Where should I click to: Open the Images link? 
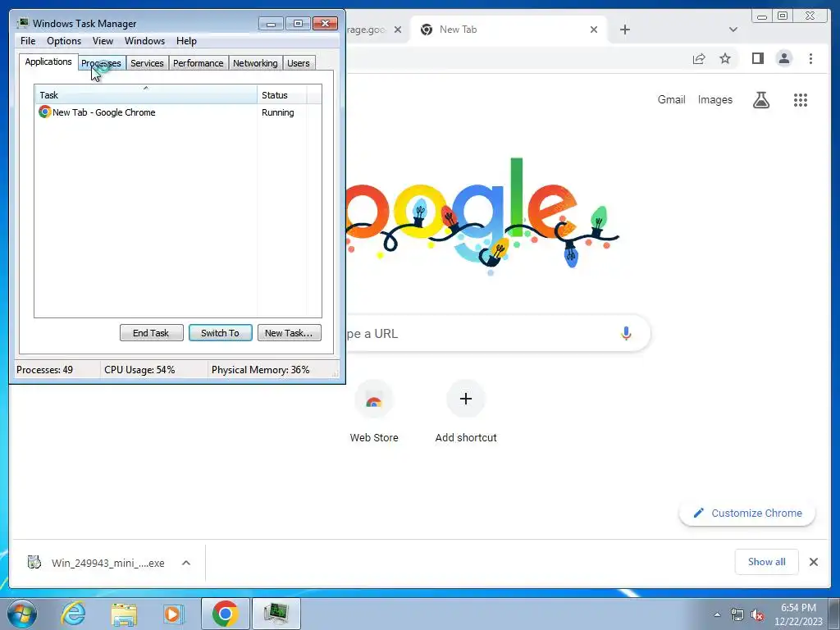click(x=714, y=99)
